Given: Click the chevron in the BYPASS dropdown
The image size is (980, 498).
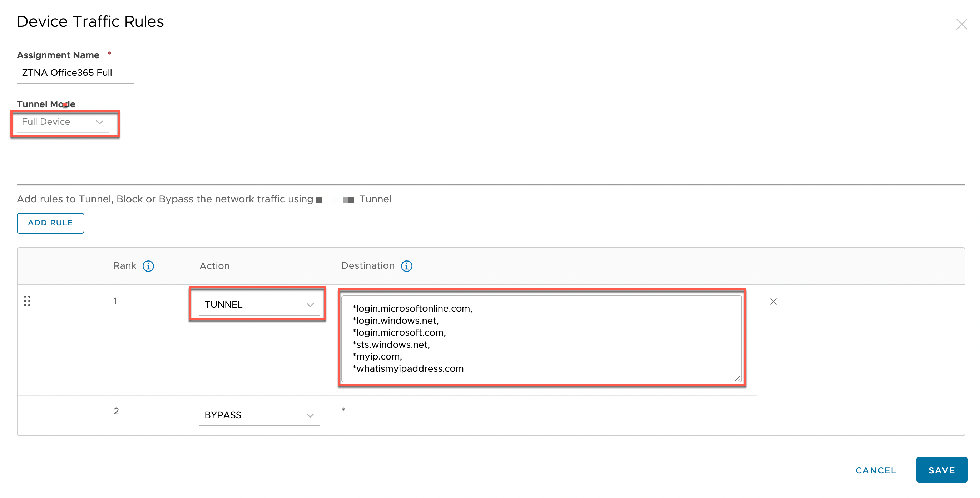Looking at the screenshot, I should click(x=310, y=415).
